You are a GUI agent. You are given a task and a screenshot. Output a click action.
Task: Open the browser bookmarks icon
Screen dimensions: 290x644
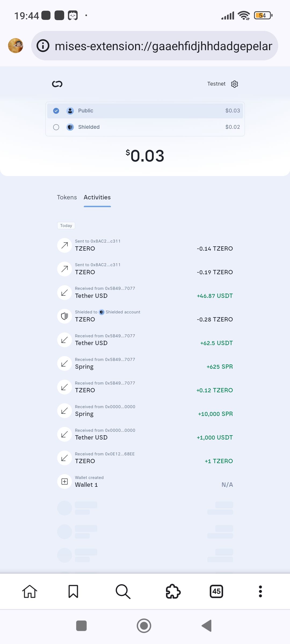point(73,591)
